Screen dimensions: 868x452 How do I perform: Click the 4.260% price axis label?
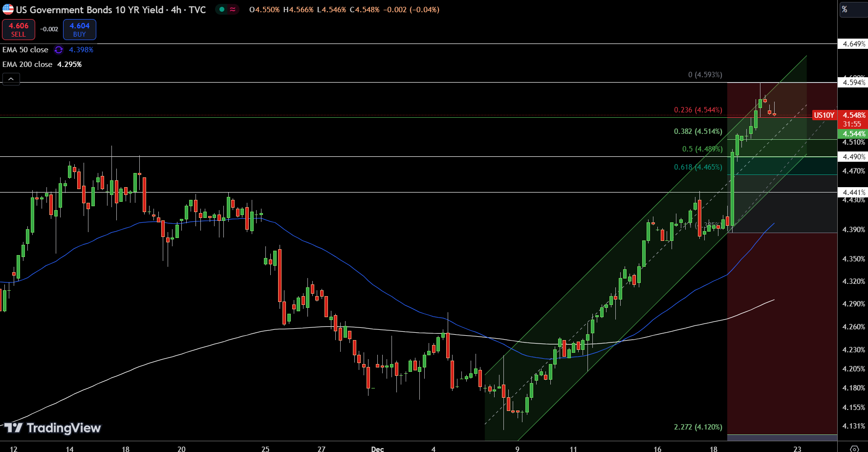(854, 327)
